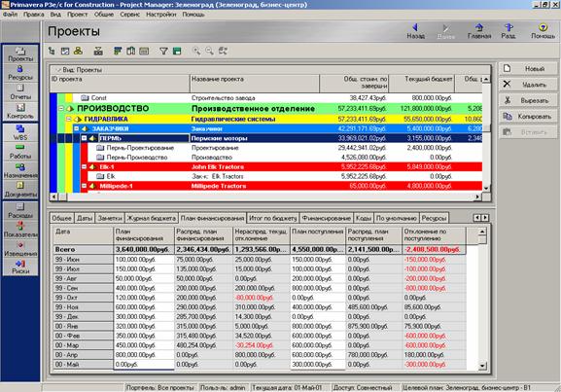The width and height of the screenshot is (561, 392).
Task: Open Ресурсы in the left sidebar
Action: point(20,73)
